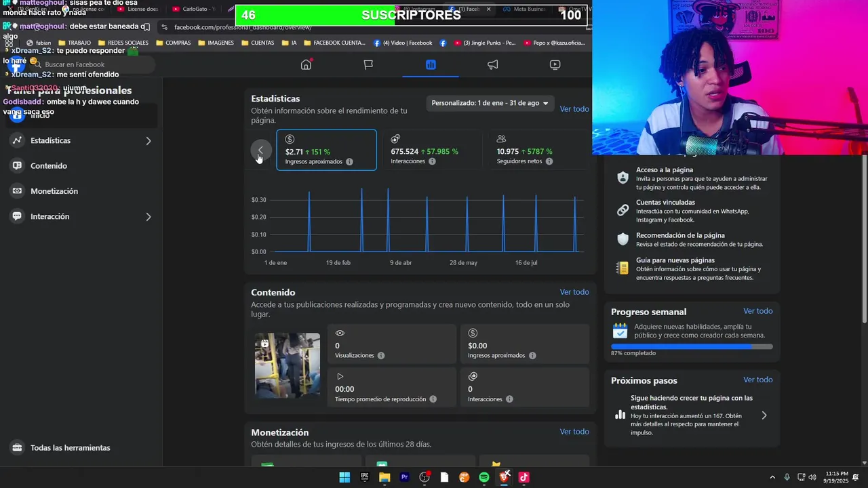Screen dimensions: 868x488
Task: Open the TRABAJO bookmarks folder
Action: point(74,43)
